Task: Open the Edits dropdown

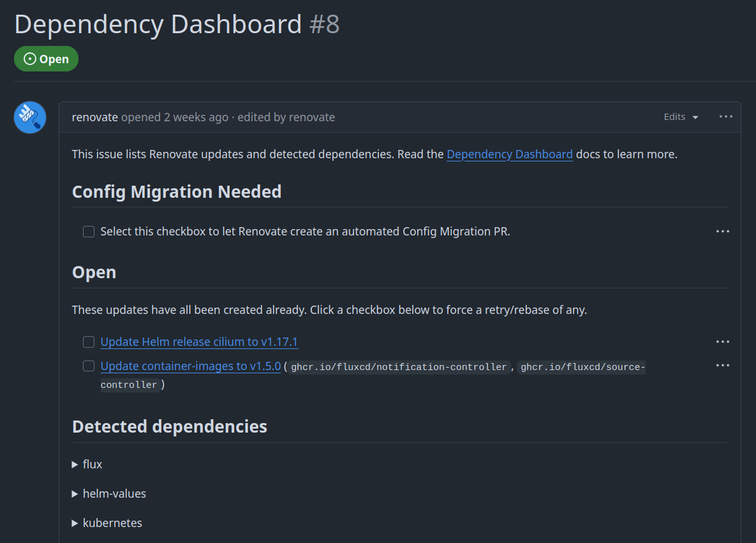Action: [681, 117]
